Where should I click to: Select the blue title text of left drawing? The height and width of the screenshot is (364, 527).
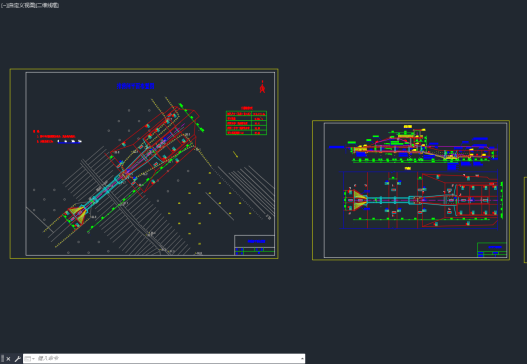135,86
